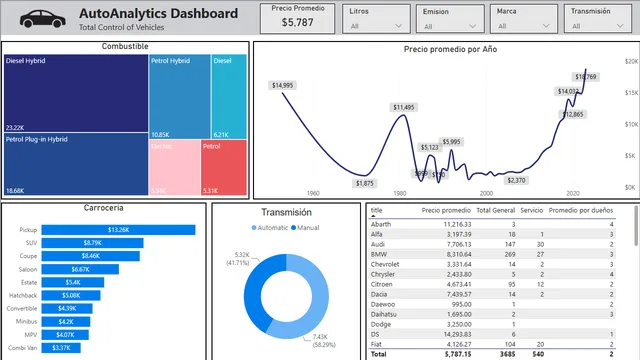Select the Audi row in table
Screen dimensions: 640x360
(x=492, y=244)
